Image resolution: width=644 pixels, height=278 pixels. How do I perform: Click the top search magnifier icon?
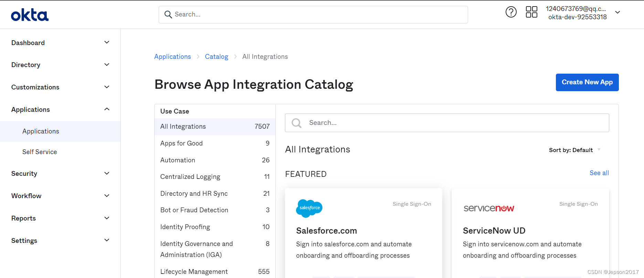coord(168,14)
